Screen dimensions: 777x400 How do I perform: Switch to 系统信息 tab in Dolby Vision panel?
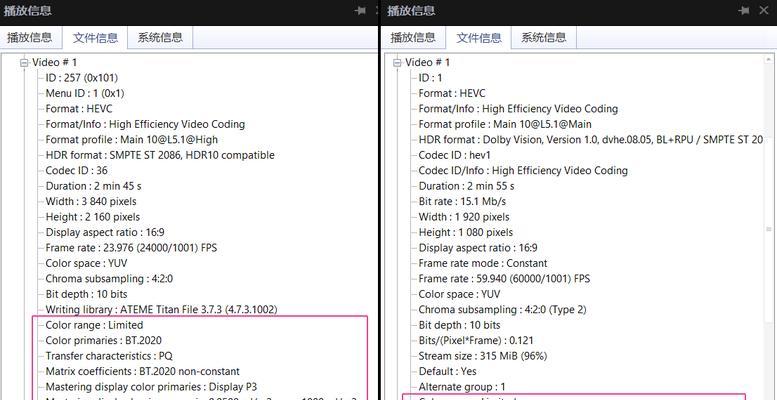[544, 37]
